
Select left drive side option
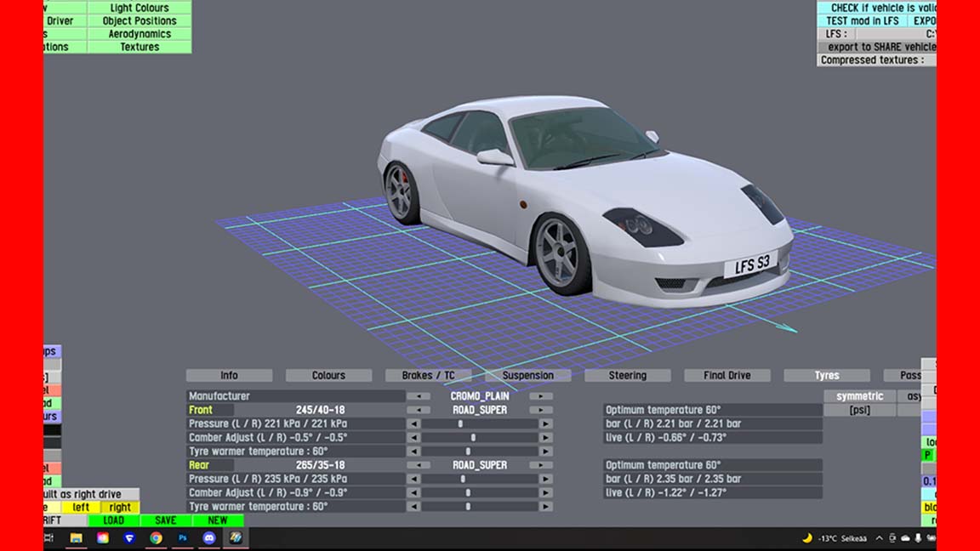coord(81,508)
